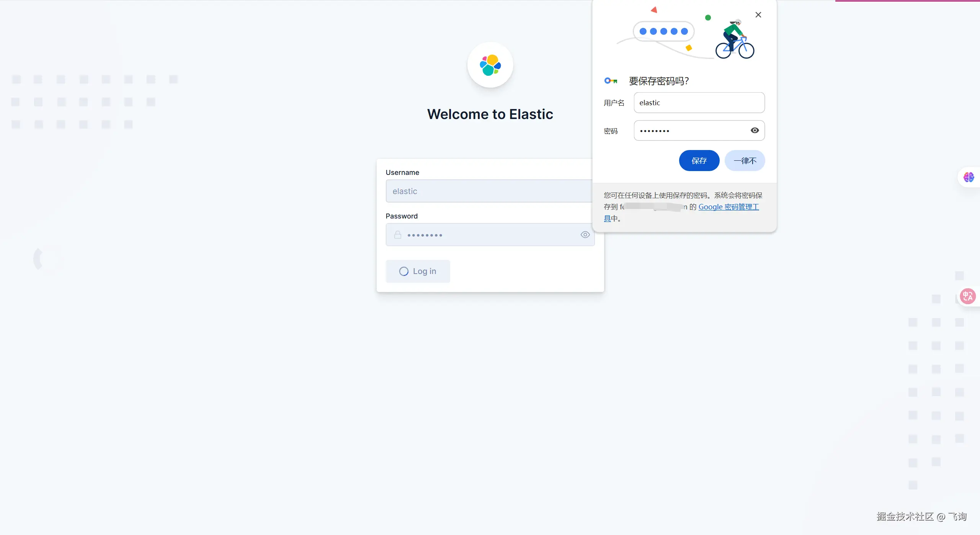Close the save password popup
The width and height of the screenshot is (980, 535).
[758, 15]
